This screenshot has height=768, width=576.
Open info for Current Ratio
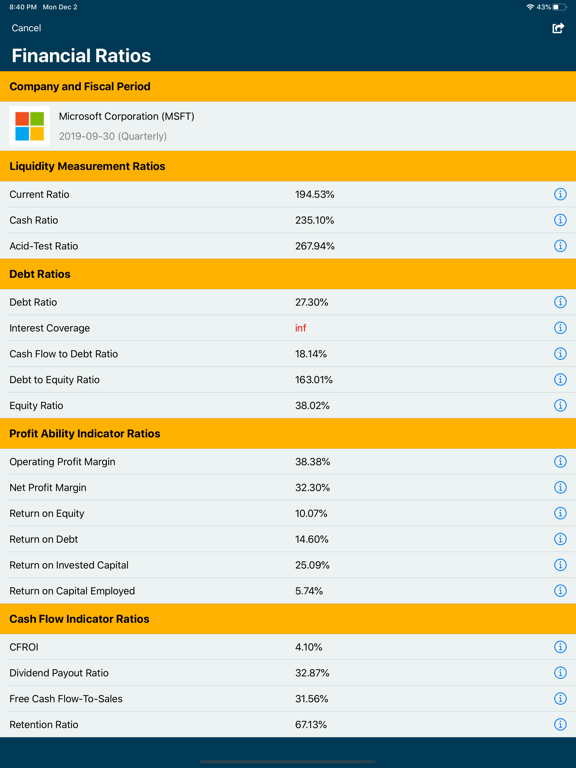tap(560, 194)
